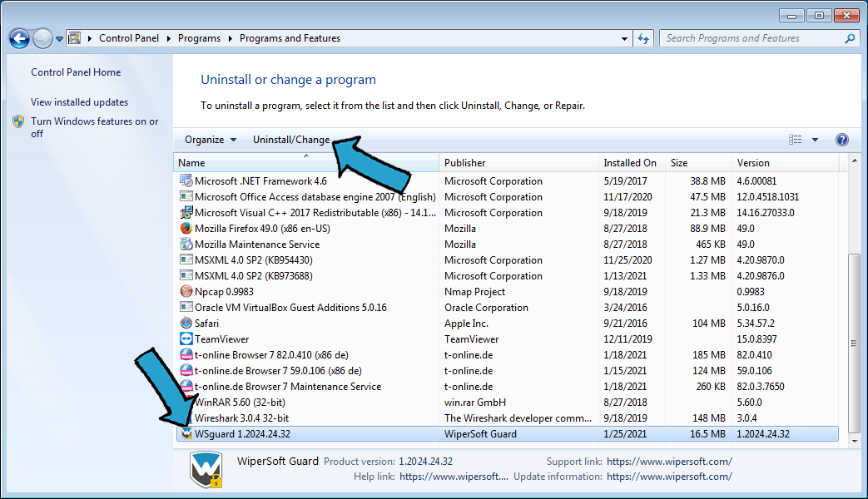
Task: Expand the address bar history dropdown
Action: pos(624,37)
